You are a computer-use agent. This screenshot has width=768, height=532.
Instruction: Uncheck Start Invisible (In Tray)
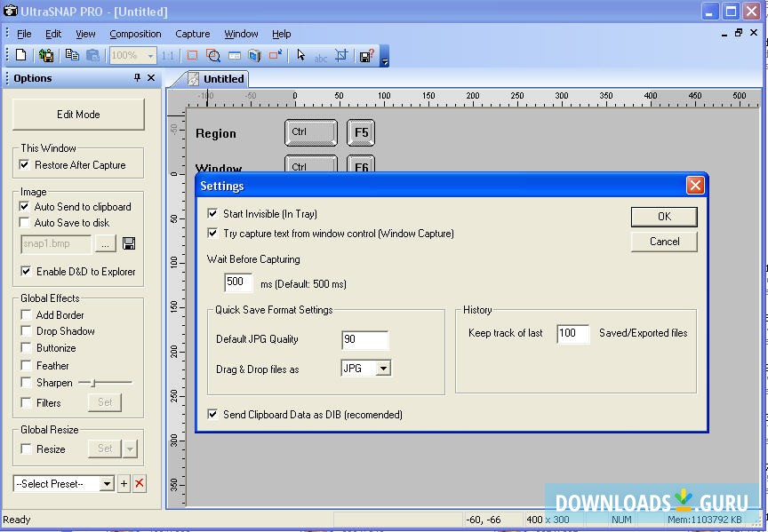pyautogui.click(x=212, y=214)
